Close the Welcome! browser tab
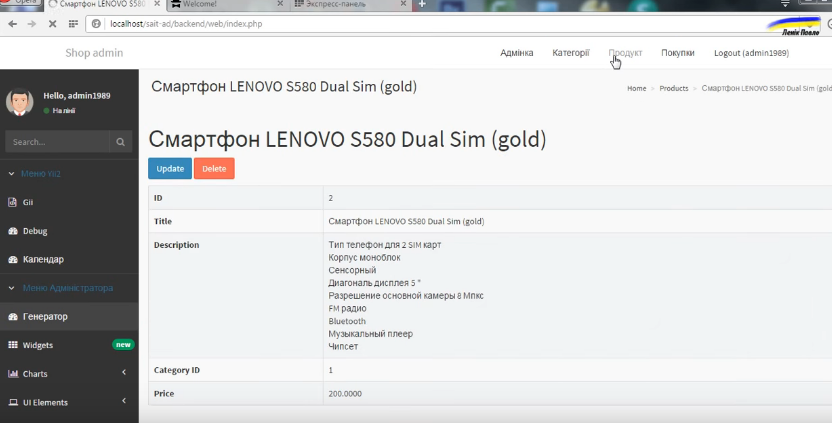Screen dimensions: 832x423 [x=280, y=4]
